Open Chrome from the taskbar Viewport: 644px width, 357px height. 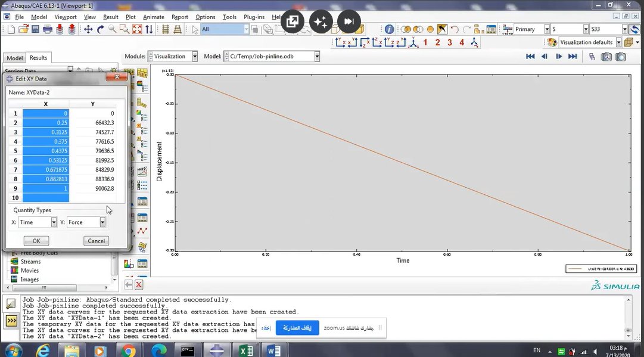click(x=128, y=350)
